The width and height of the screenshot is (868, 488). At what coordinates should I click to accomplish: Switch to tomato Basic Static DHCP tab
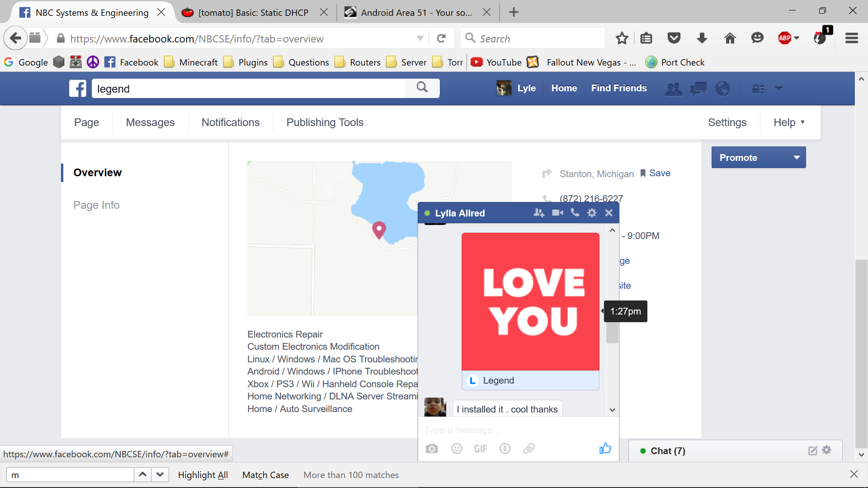tap(253, 13)
